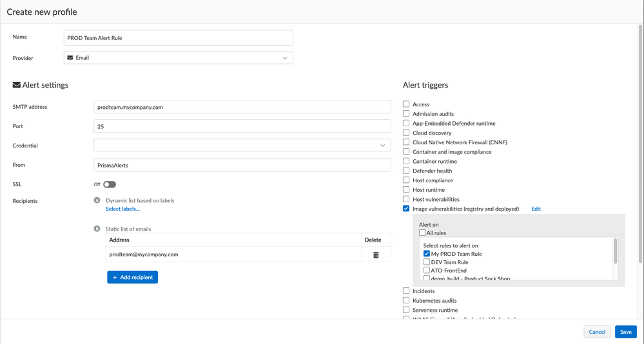Enable the Incidents alert trigger
Screen dimensions: 644x344
(x=406, y=291)
